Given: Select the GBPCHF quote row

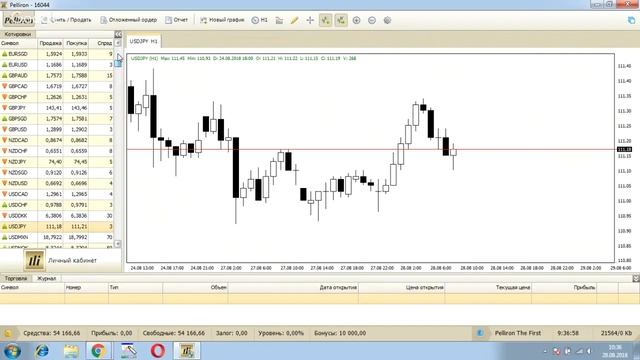Looking at the screenshot, I should coord(57,97).
